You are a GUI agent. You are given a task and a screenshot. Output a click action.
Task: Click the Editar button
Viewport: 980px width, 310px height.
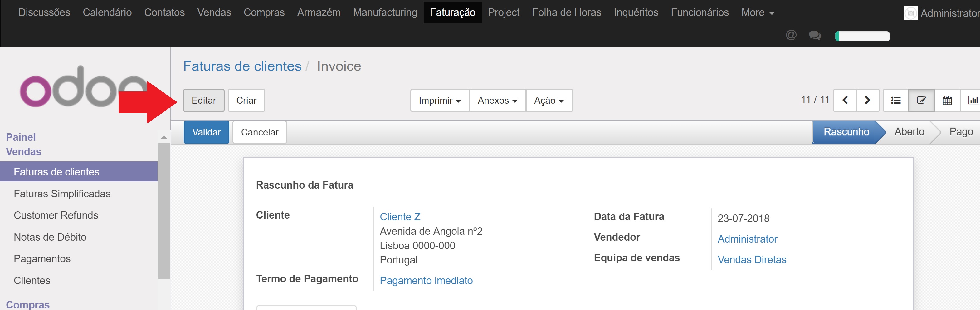(203, 101)
